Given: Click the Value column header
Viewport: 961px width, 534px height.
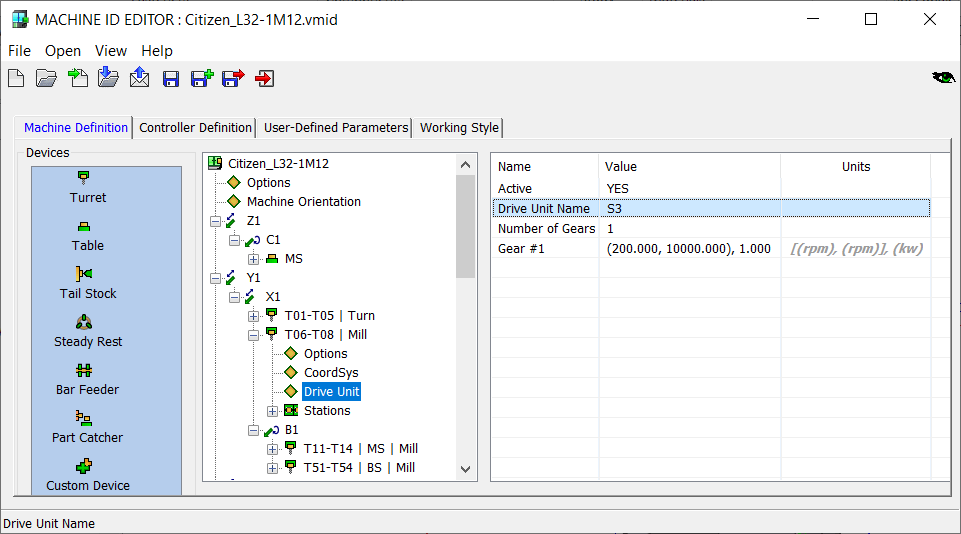Looking at the screenshot, I should click(689, 167).
